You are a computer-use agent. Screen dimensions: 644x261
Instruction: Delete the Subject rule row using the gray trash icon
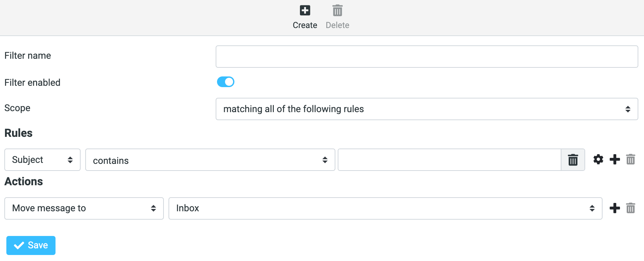click(x=631, y=160)
